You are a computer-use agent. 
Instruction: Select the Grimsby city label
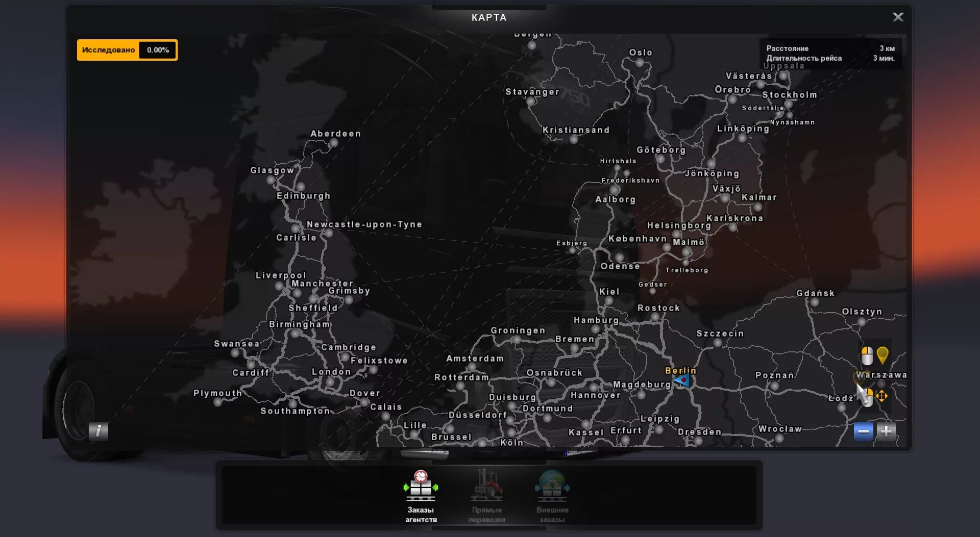pyautogui.click(x=349, y=291)
